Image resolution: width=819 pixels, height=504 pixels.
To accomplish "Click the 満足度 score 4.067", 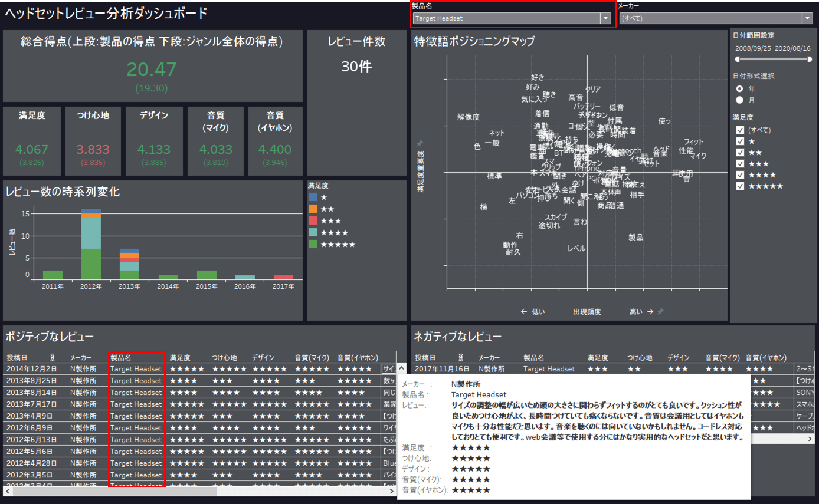I will coord(32,150).
